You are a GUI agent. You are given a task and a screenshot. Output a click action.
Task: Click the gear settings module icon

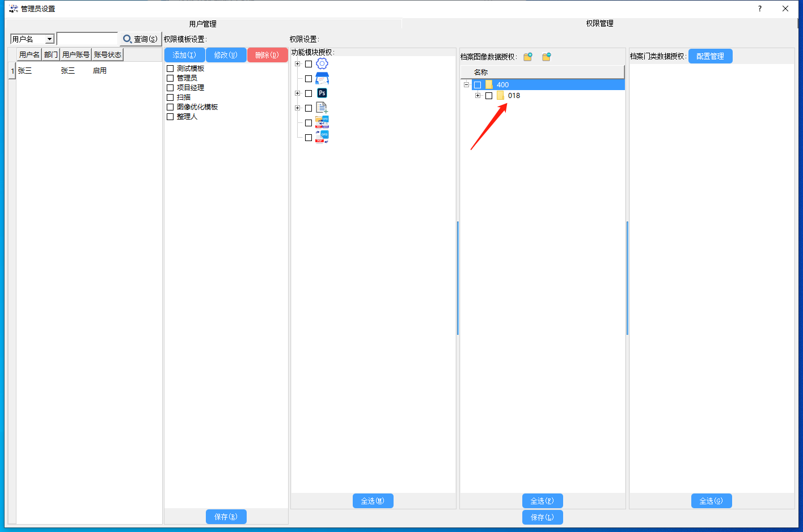pyautogui.click(x=322, y=63)
